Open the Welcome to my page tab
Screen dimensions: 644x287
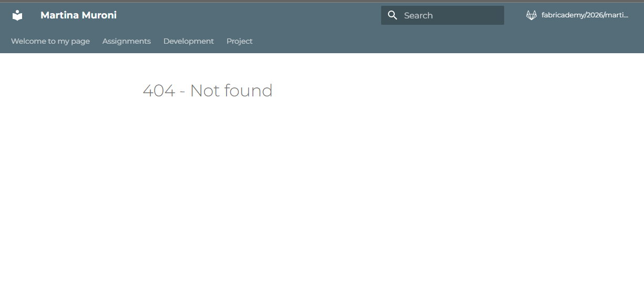pos(50,41)
